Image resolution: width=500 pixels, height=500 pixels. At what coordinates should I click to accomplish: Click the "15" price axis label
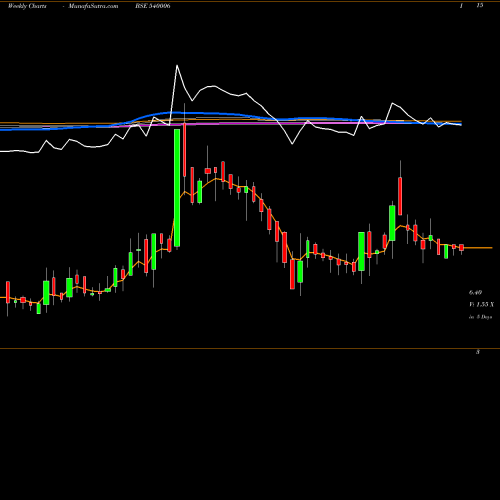tap(480, 5)
